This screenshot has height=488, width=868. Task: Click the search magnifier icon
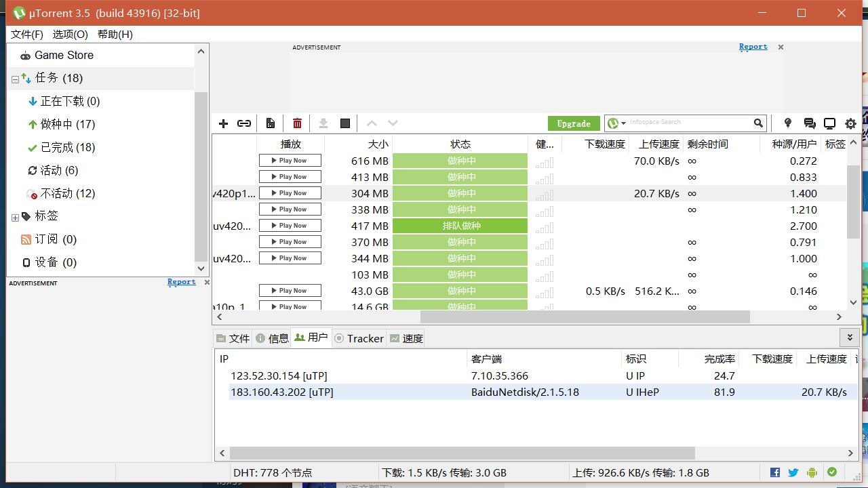[x=758, y=123]
